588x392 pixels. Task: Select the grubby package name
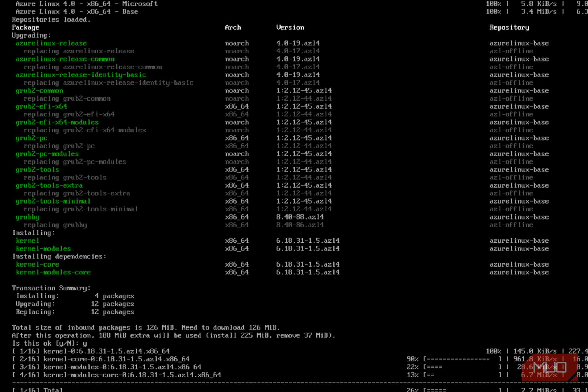pos(28,217)
